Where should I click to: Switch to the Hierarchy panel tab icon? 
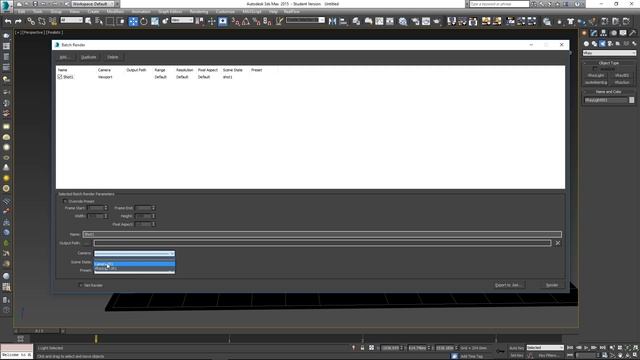point(603,33)
